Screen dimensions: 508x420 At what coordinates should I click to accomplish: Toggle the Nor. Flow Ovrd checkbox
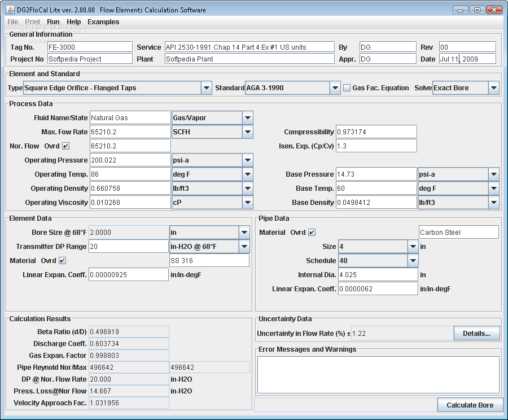[66, 146]
